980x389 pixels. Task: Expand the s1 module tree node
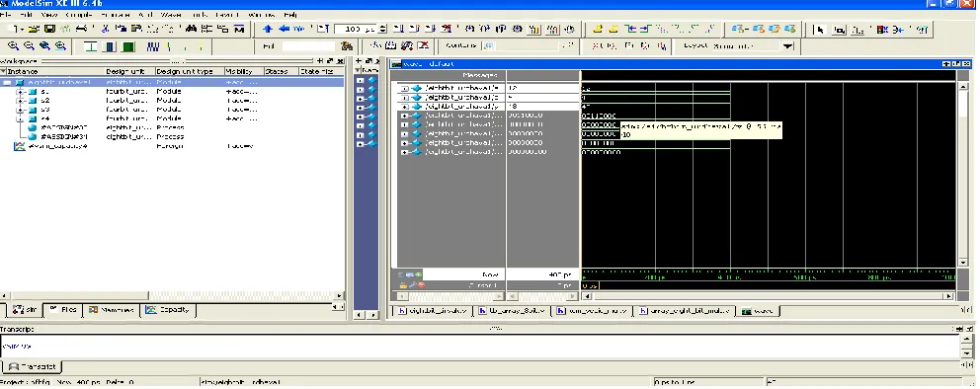click(20, 92)
